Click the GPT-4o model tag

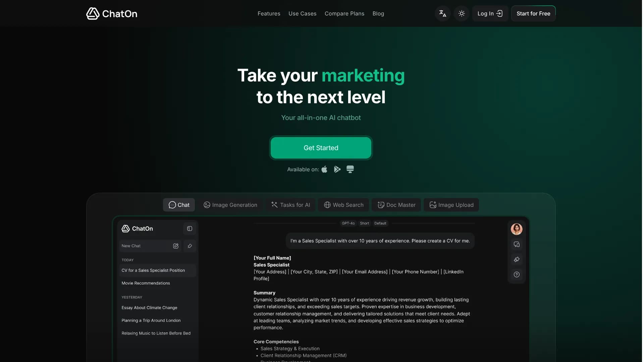coord(348,223)
